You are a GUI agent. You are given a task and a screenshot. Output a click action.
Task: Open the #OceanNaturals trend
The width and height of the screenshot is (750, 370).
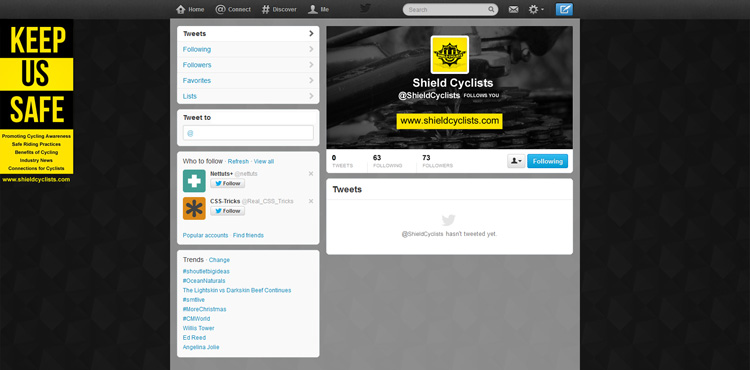[x=204, y=281]
